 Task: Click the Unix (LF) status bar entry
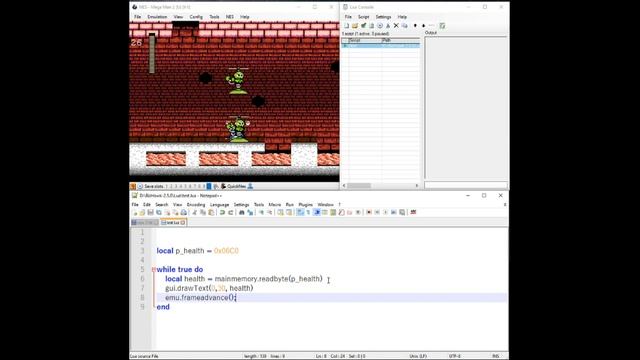coord(418,356)
